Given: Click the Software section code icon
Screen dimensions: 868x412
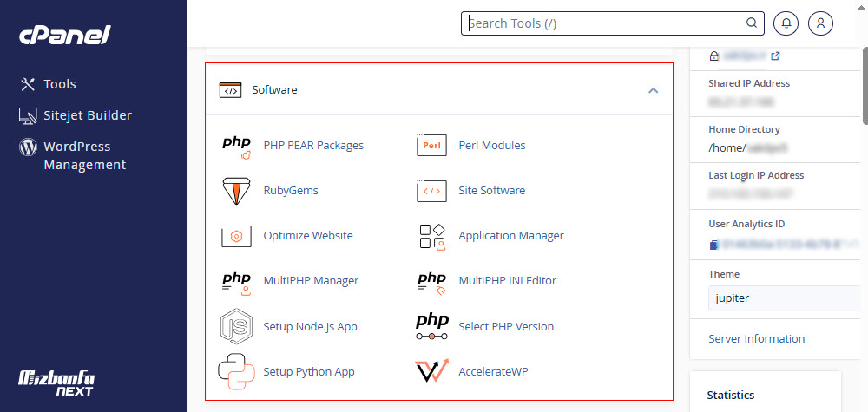Looking at the screenshot, I should click(x=230, y=89).
